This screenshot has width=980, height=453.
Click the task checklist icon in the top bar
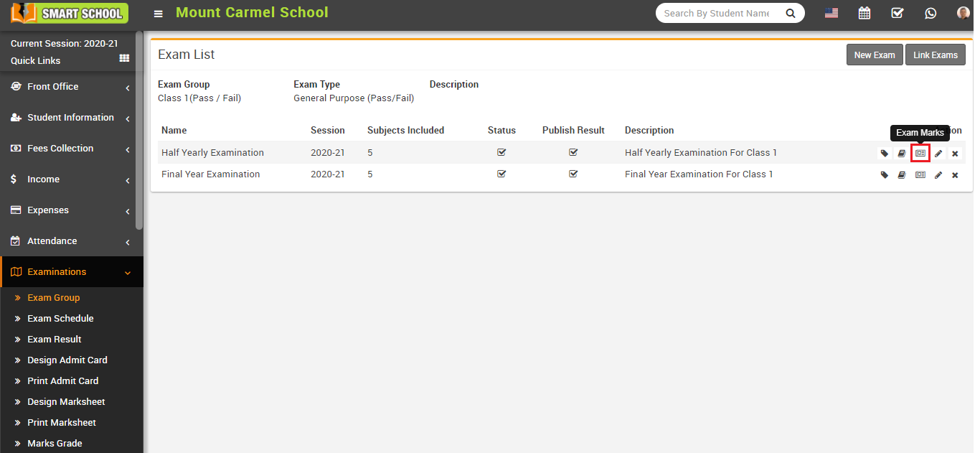[897, 13]
